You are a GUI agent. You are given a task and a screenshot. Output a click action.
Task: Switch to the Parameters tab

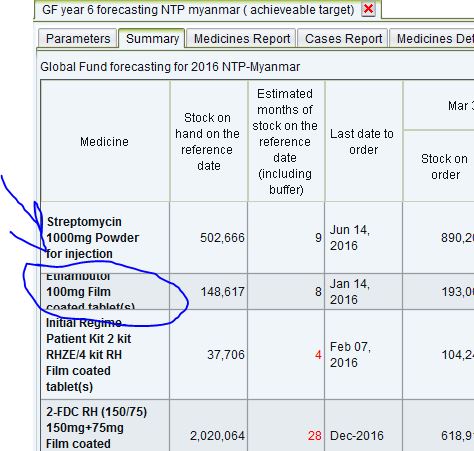(x=78, y=39)
